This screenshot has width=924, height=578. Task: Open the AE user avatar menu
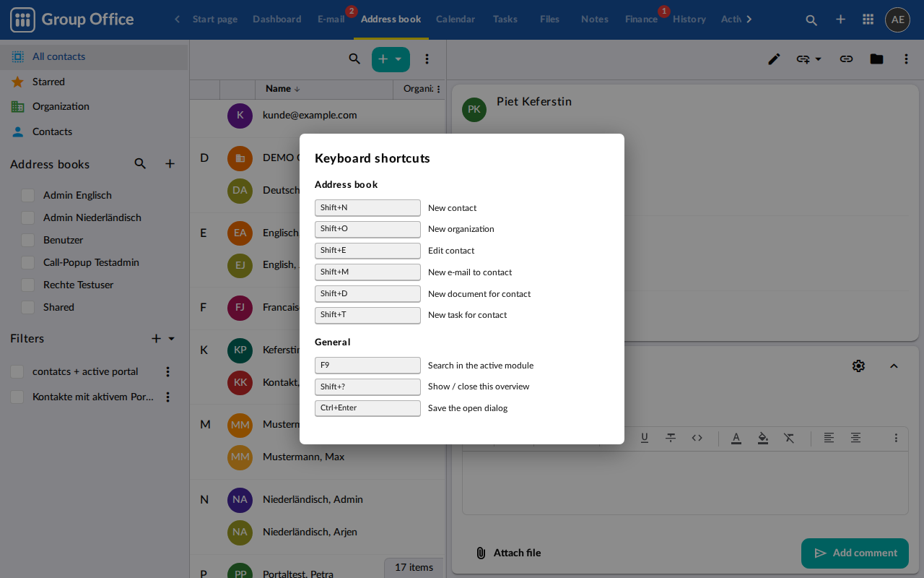[x=897, y=20]
